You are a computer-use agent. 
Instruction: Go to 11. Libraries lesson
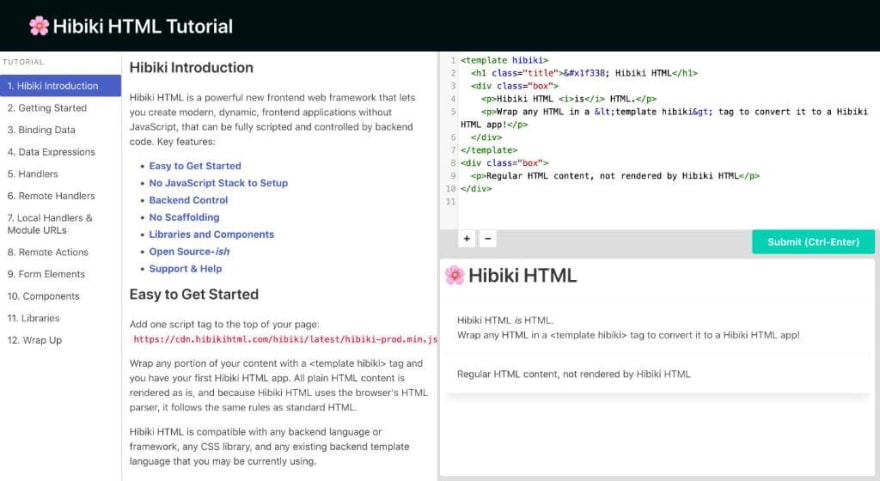point(33,318)
